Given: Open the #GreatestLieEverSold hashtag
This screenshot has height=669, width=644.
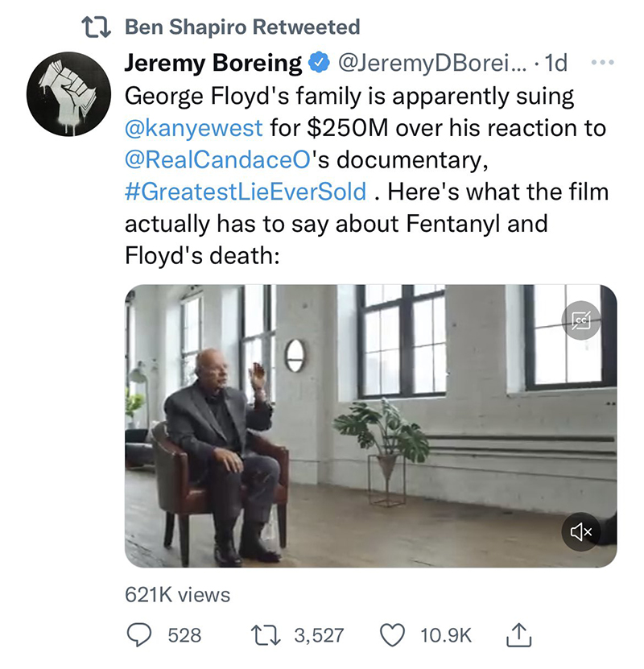Looking at the screenshot, I should 246,192.
